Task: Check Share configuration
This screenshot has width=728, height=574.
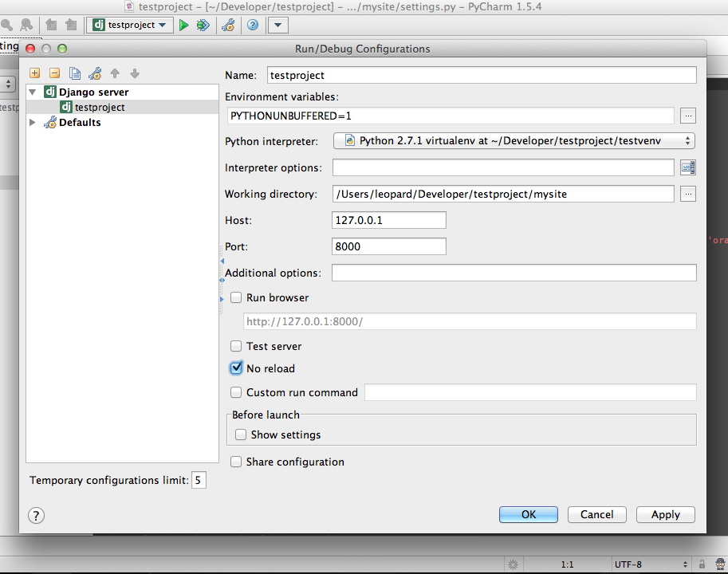Action: 236,462
